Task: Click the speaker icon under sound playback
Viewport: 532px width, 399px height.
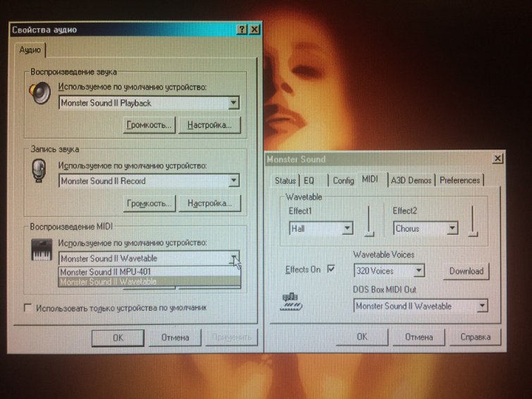Action: 39,93
